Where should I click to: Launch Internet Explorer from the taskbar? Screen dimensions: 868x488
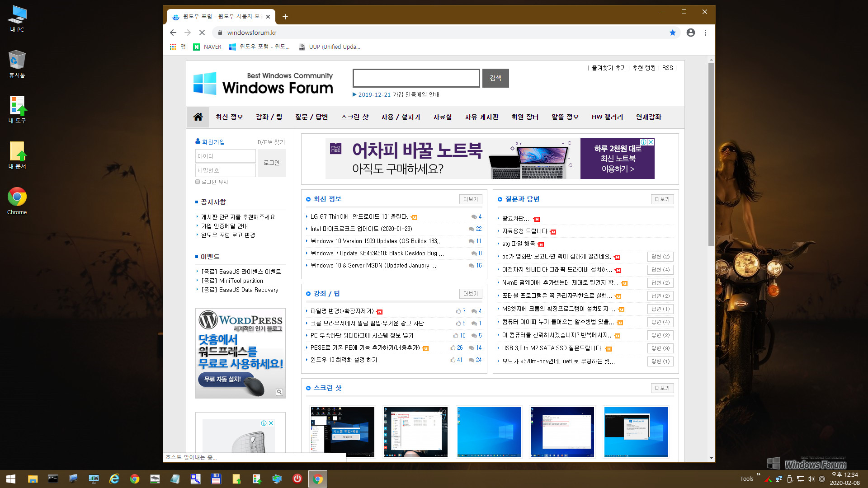point(114,479)
